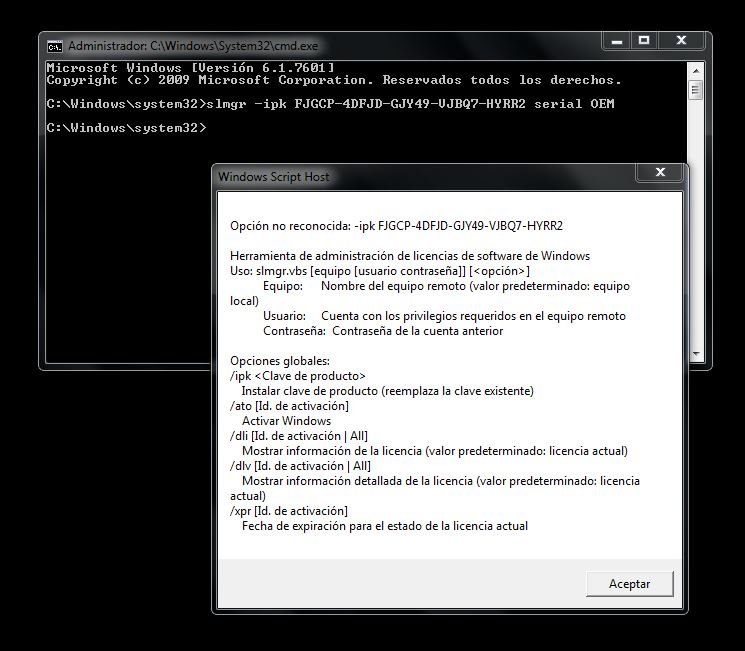Click the 'Equipo: Nombre del equipo remoto' line
This screenshot has width=745, height=651.
pyautogui.click(x=446, y=286)
